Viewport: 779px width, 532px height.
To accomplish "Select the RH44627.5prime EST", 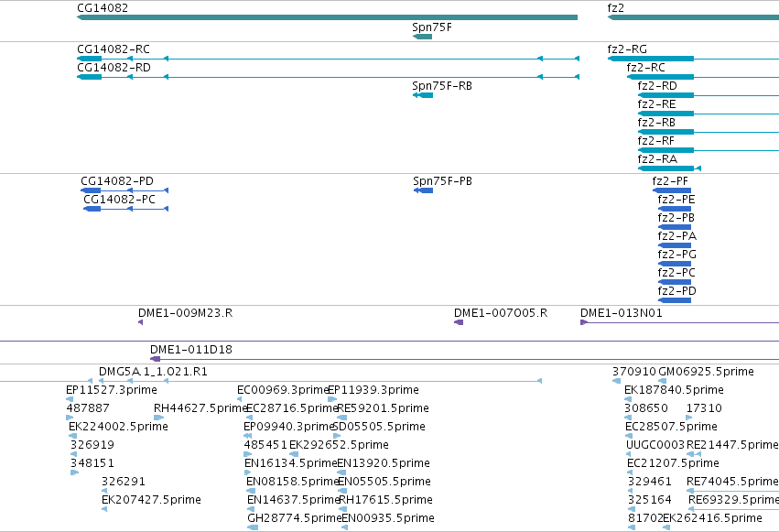I will click(x=159, y=418).
